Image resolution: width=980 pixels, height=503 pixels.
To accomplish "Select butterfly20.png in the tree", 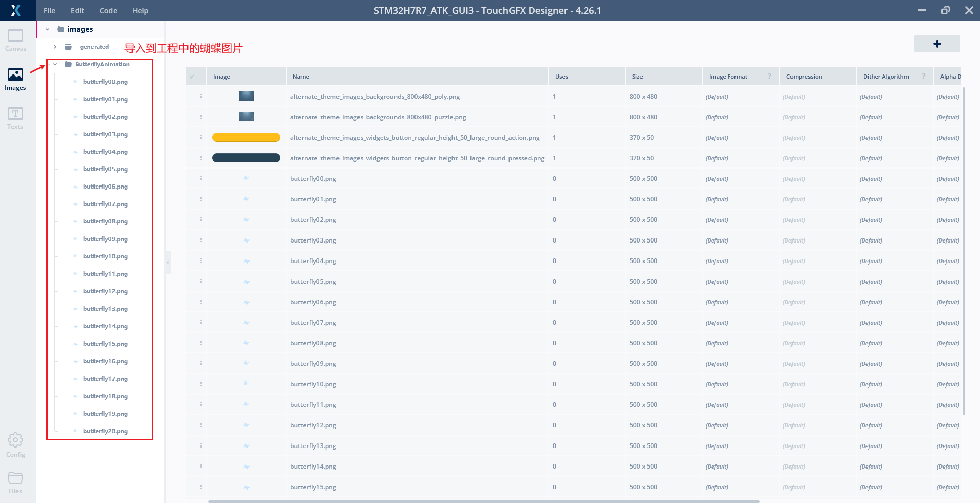I will [x=105, y=431].
